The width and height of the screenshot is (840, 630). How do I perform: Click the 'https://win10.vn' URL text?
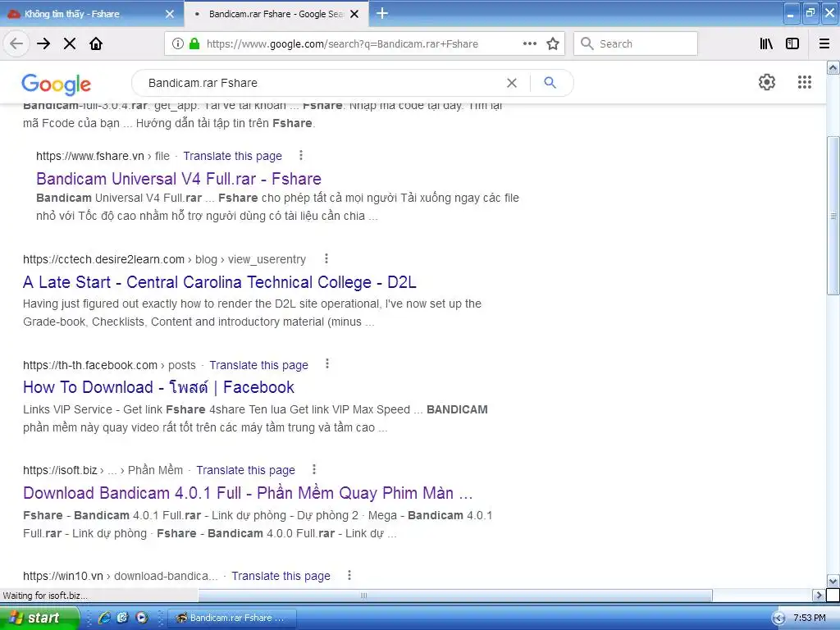coord(62,576)
